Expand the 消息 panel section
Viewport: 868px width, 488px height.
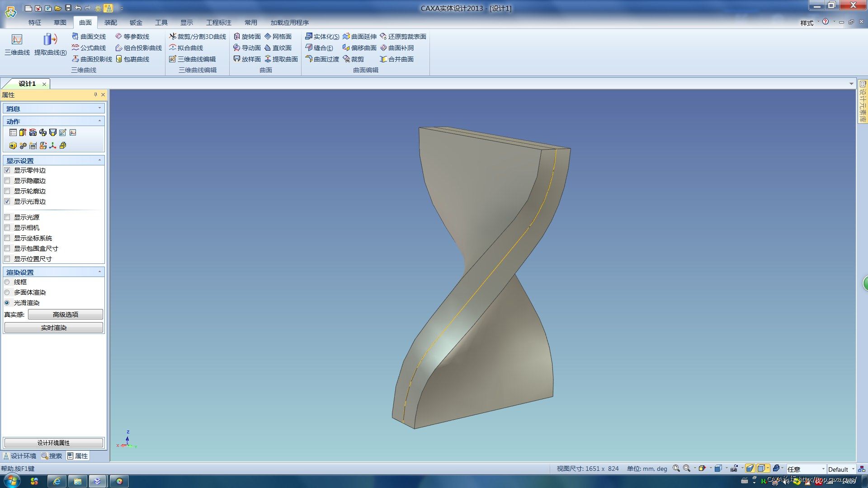99,108
